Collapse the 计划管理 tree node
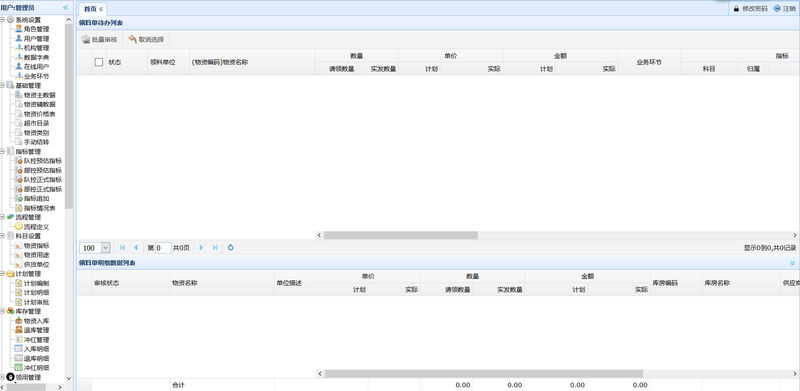The width and height of the screenshot is (800, 391). tap(3, 274)
